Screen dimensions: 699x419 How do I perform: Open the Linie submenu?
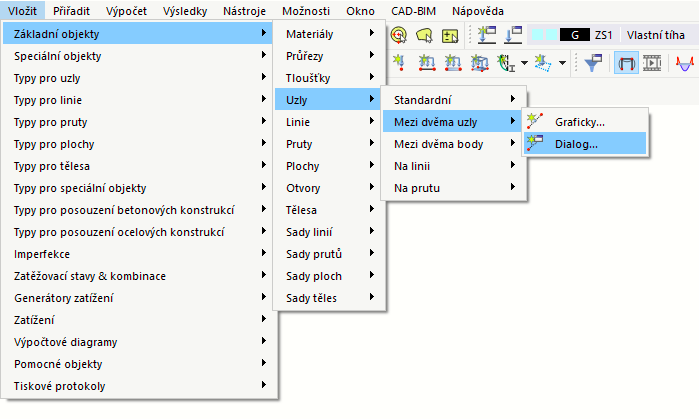329,122
